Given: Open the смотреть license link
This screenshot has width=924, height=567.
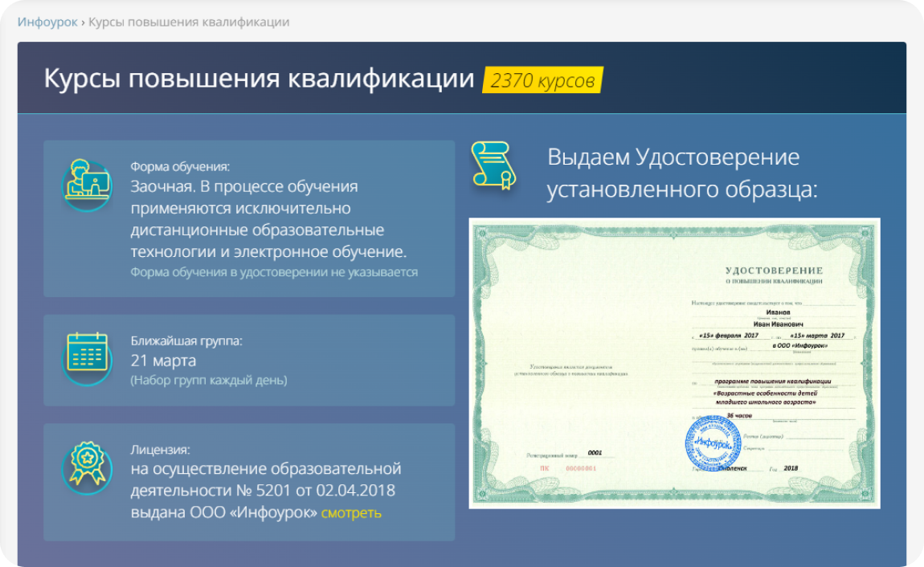Looking at the screenshot, I should (x=351, y=512).
